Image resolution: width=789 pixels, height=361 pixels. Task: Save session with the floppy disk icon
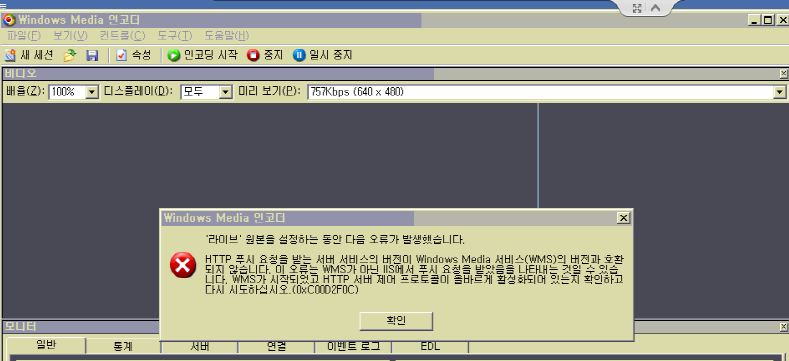click(x=92, y=55)
